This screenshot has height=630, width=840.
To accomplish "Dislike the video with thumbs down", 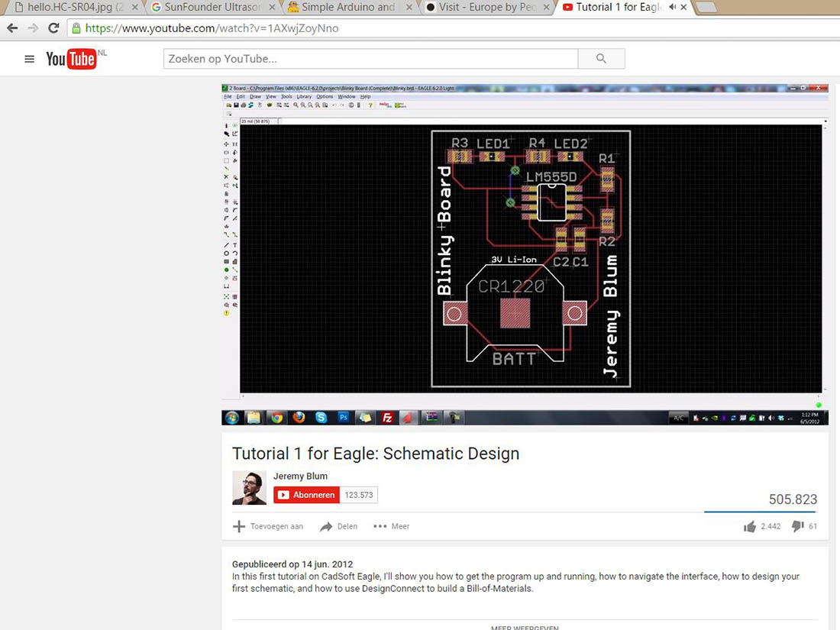I will 798,527.
